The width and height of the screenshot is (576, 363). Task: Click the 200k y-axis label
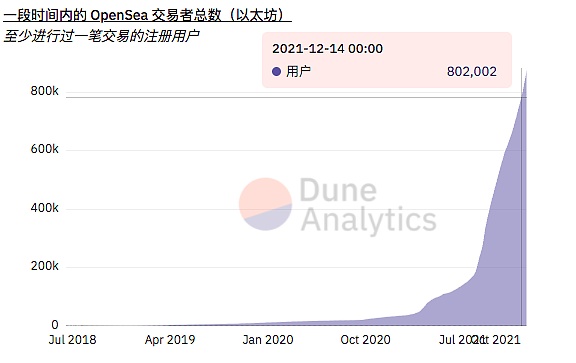click(x=44, y=266)
